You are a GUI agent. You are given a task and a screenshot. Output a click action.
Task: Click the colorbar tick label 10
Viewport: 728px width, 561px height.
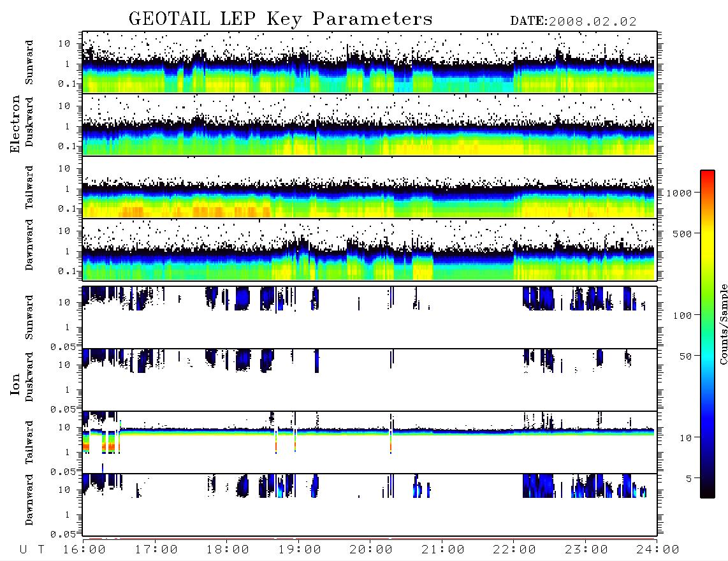[x=686, y=438]
